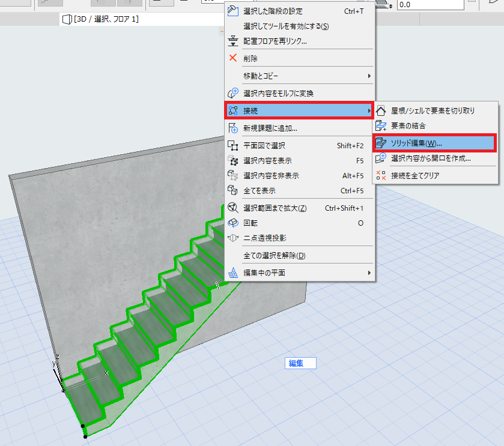Click 選択内容を非表示 menu item
504x446 pixels.
point(300,176)
